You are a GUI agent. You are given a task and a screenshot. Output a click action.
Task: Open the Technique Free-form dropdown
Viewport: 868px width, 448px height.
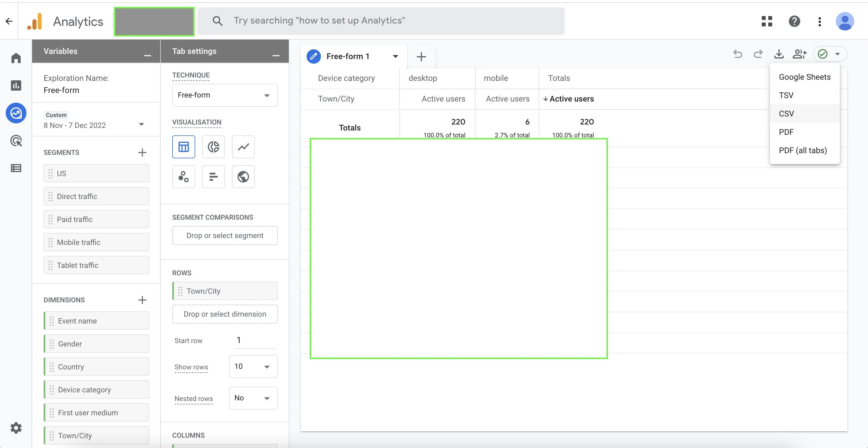click(225, 95)
